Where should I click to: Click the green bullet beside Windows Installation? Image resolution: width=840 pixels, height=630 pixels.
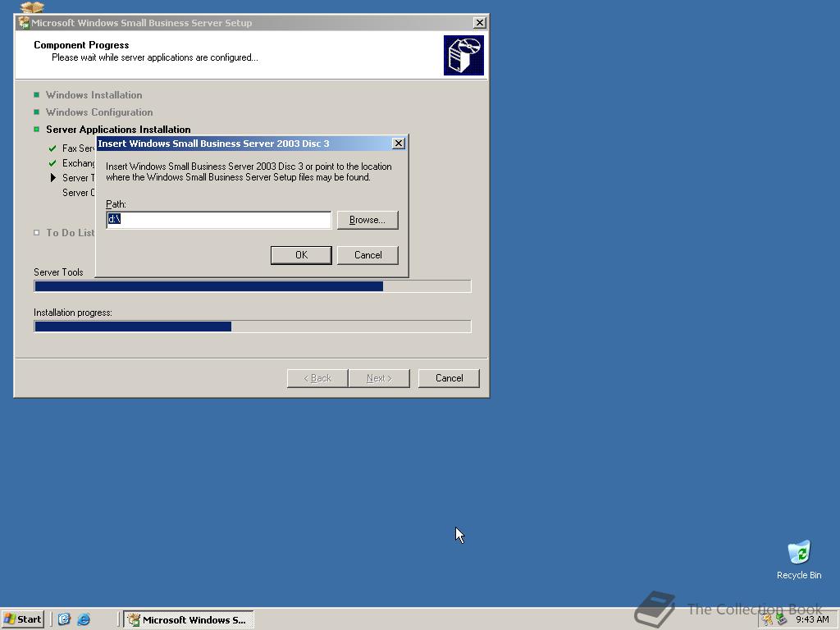coord(36,95)
